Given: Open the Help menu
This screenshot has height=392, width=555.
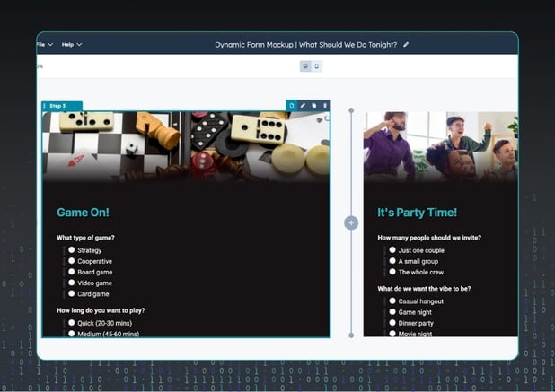Looking at the screenshot, I should click(72, 45).
